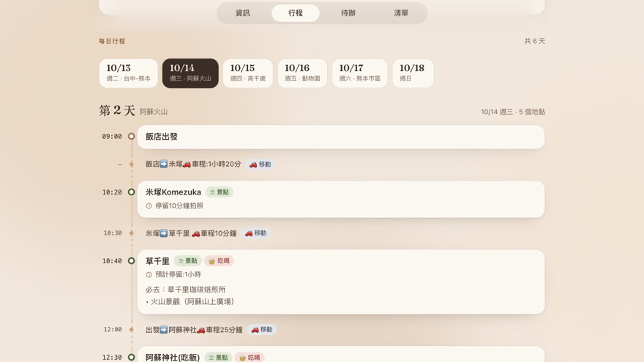Pick the 10/18 週日 day
Viewport: 644px width, 362px height.
tap(413, 73)
